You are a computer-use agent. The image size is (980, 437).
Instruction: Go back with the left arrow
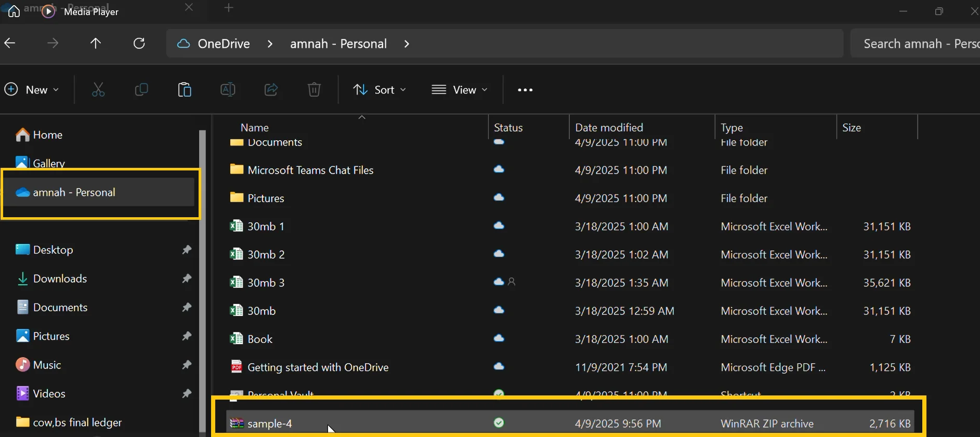[10, 43]
